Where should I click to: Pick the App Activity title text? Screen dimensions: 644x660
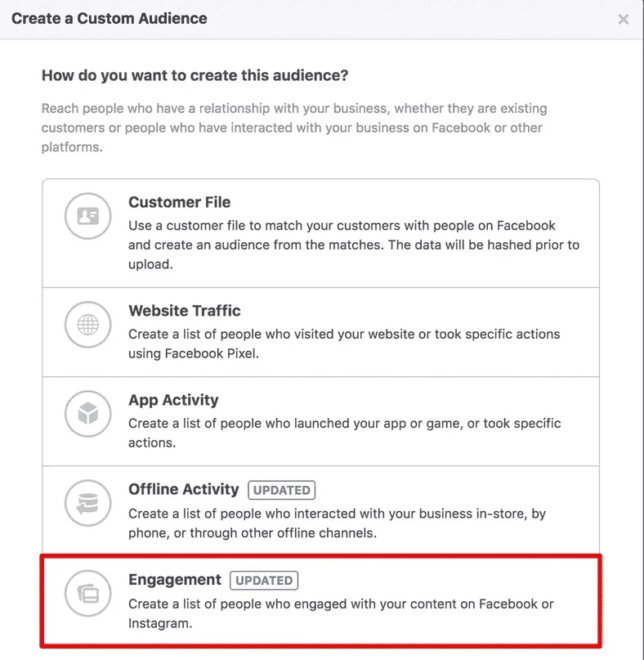coord(173,400)
